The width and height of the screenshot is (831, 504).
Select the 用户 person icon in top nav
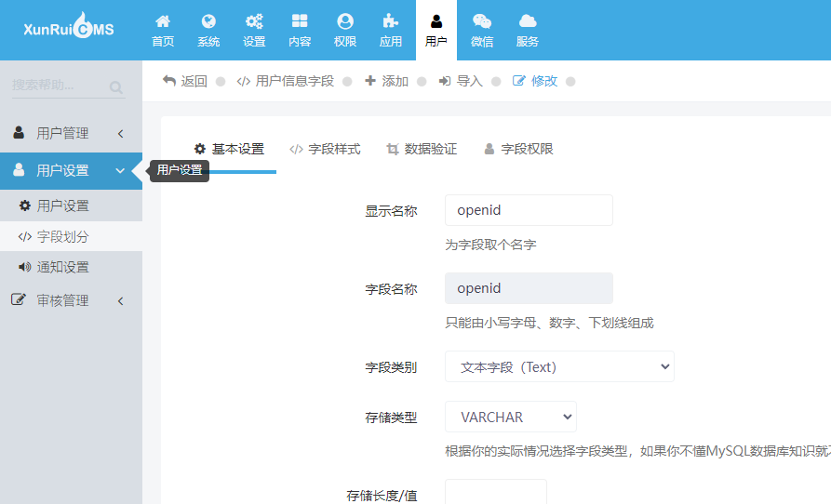436,21
